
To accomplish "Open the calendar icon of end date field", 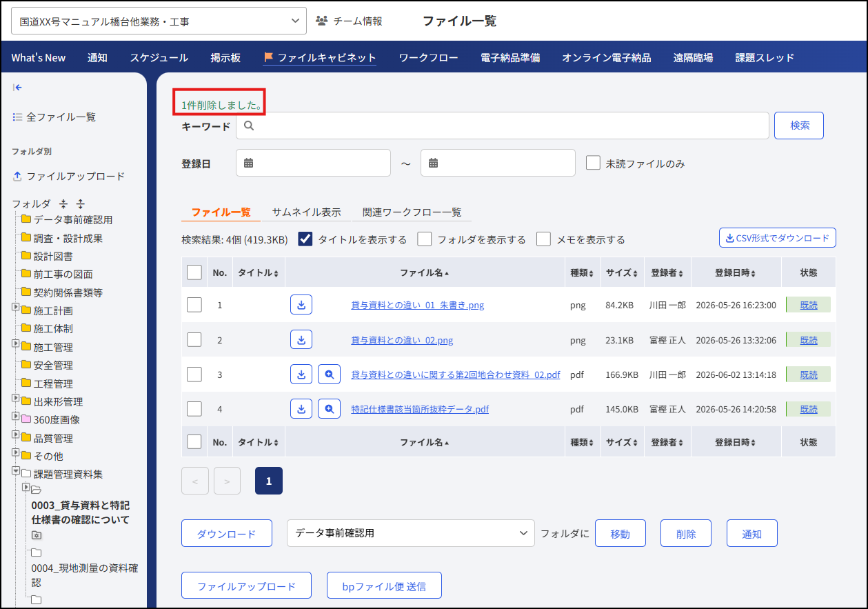I will click(434, 163).
